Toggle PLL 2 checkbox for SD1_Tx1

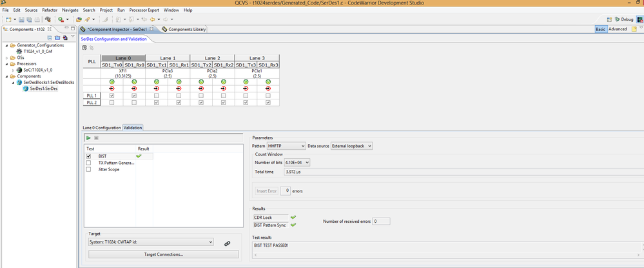(x=157, y=103)
